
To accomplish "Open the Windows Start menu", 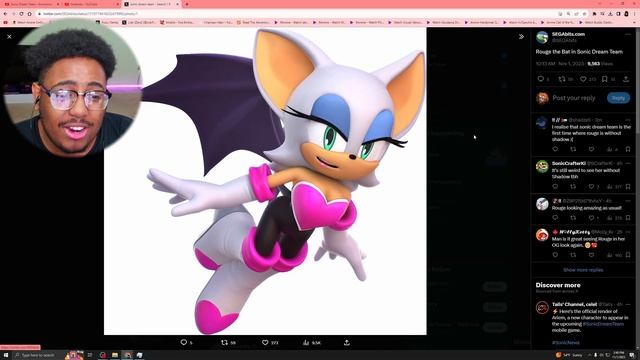I will tap(6, 355).
